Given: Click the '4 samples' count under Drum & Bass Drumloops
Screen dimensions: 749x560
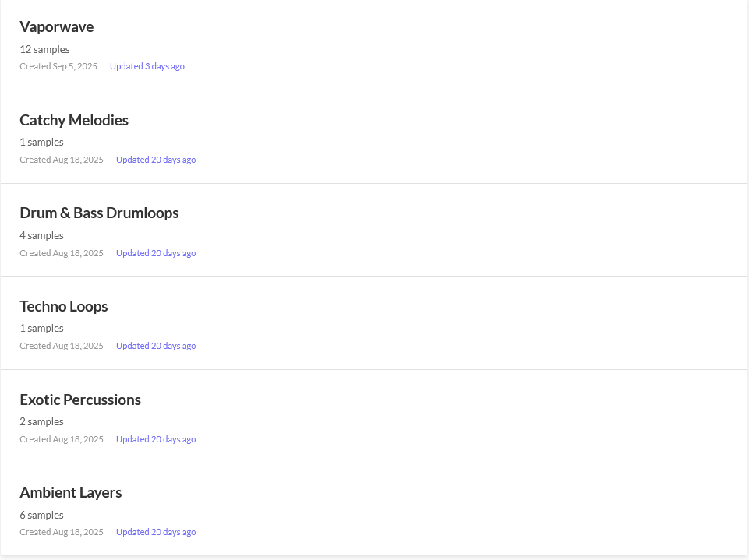Looking at the screenshot, I should [x=42, y=236].
